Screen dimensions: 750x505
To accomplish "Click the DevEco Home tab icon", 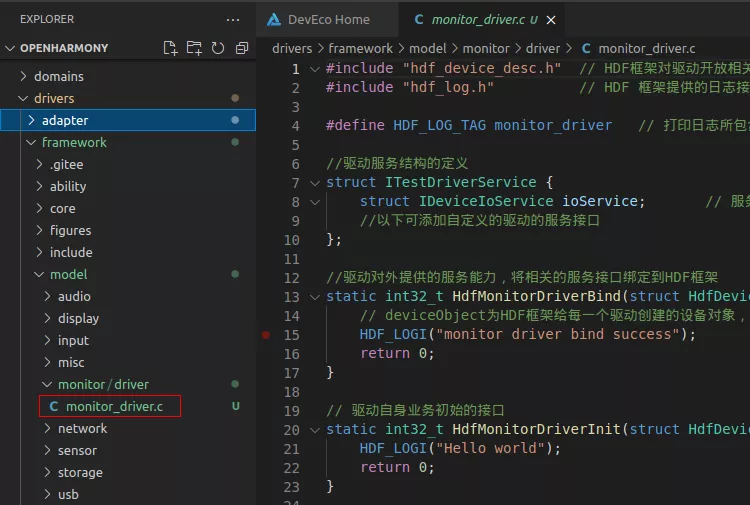I will tap(274, 20).
